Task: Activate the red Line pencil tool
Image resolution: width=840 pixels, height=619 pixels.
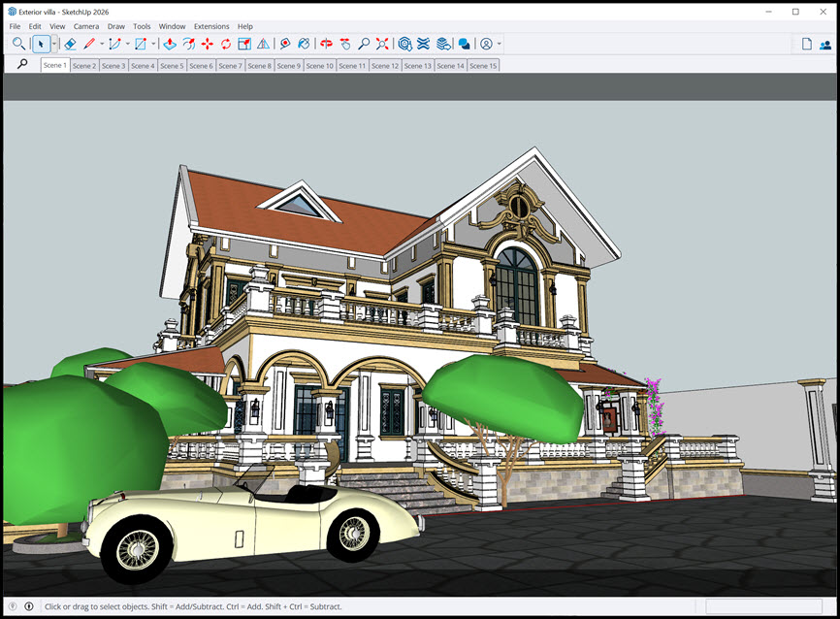Action: point(89,44)
